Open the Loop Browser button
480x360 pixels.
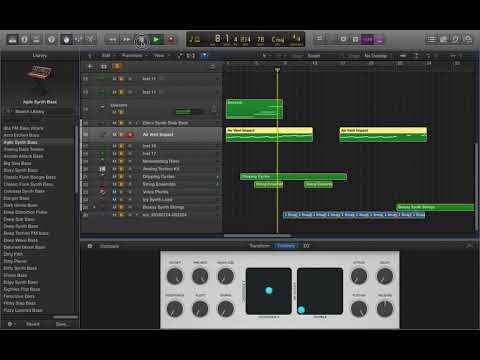pos(456,40)
